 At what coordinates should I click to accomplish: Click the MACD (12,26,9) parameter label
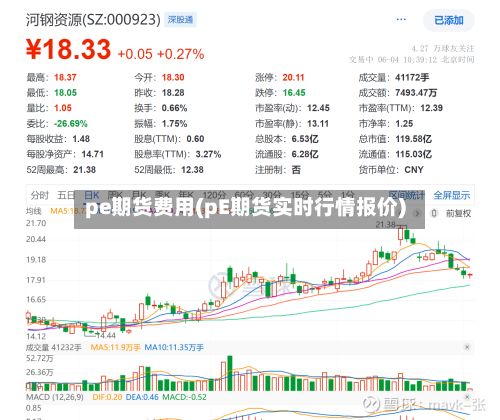click(x=55, y=397)
